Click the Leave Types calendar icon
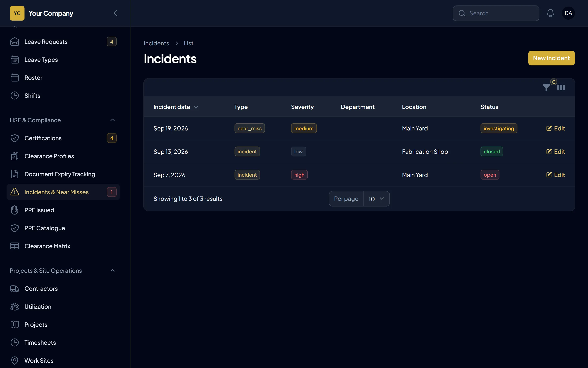 click(x=14, y=60)
